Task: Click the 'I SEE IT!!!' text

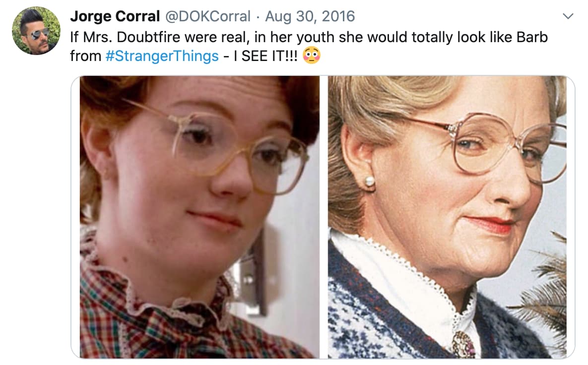Action: click(265, 56)
